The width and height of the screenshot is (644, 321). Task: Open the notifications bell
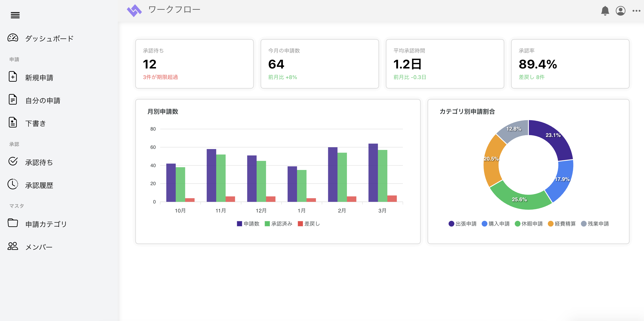tap(605, 11)
